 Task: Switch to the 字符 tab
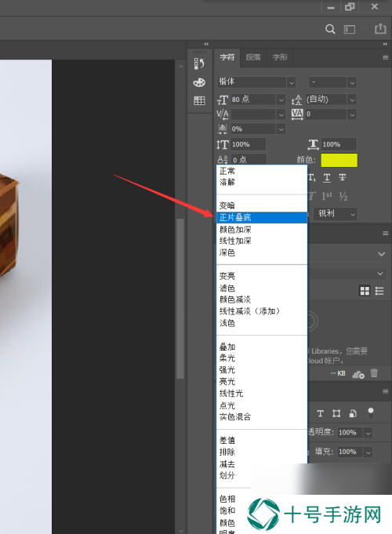pyautogui.click(x=227, y=57)
